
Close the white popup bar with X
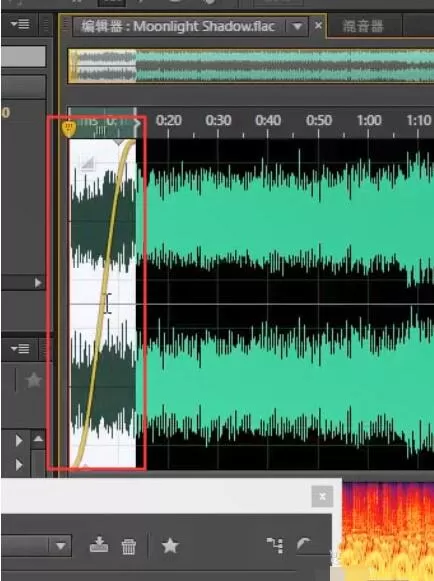[322, 497]
